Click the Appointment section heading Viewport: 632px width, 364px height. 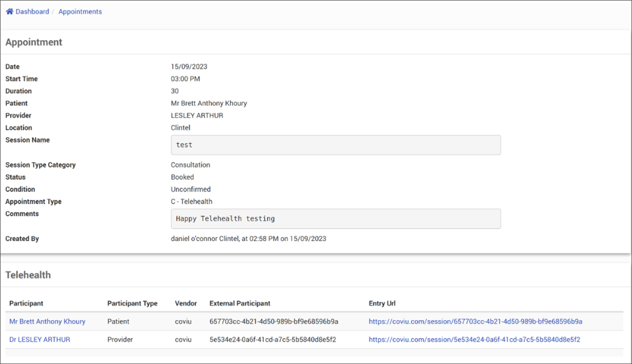pos(34,42)
